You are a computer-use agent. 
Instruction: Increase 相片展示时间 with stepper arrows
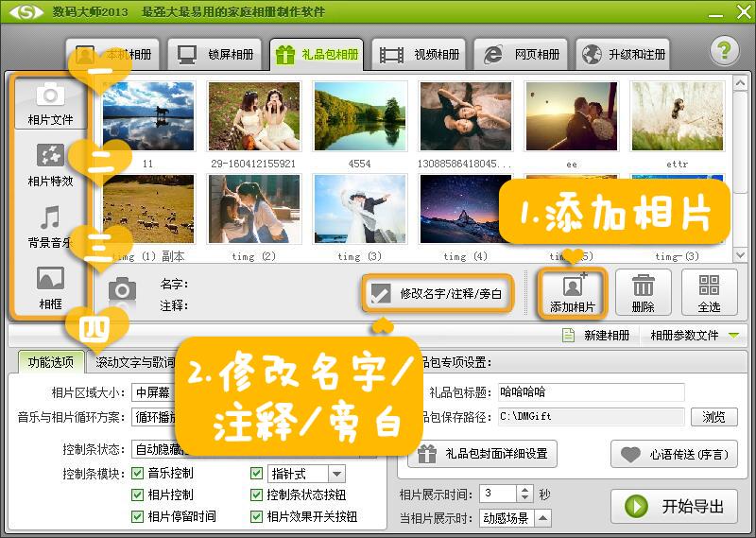[x=524, y=489]
